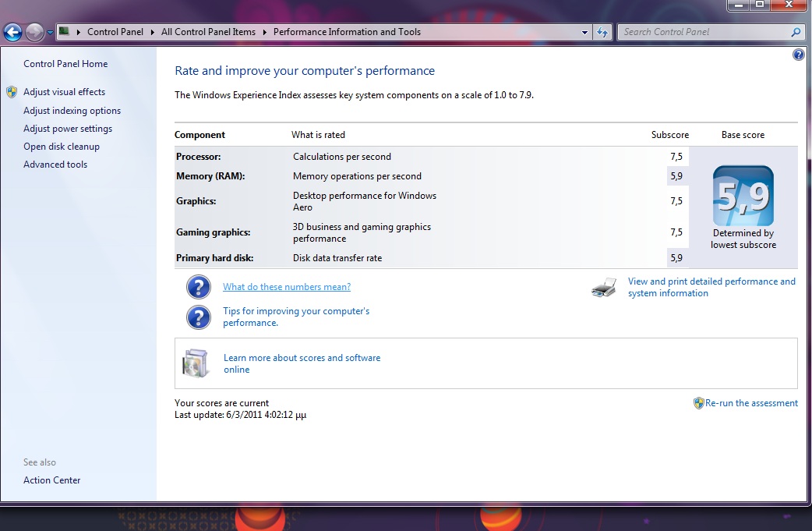The image size is (812, 531).
Task: Expand arrow after Control Panel breadcrumb
Action: (x=152, y=32)
